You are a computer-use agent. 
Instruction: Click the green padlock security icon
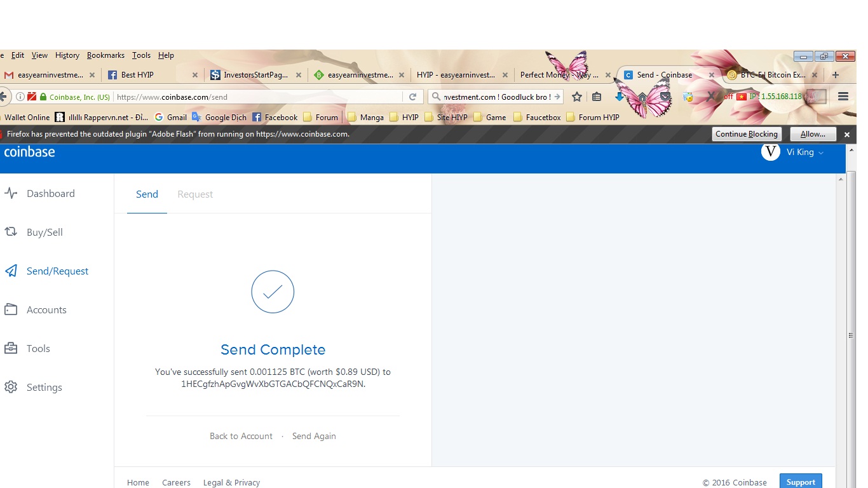click(x=43, y=97)
